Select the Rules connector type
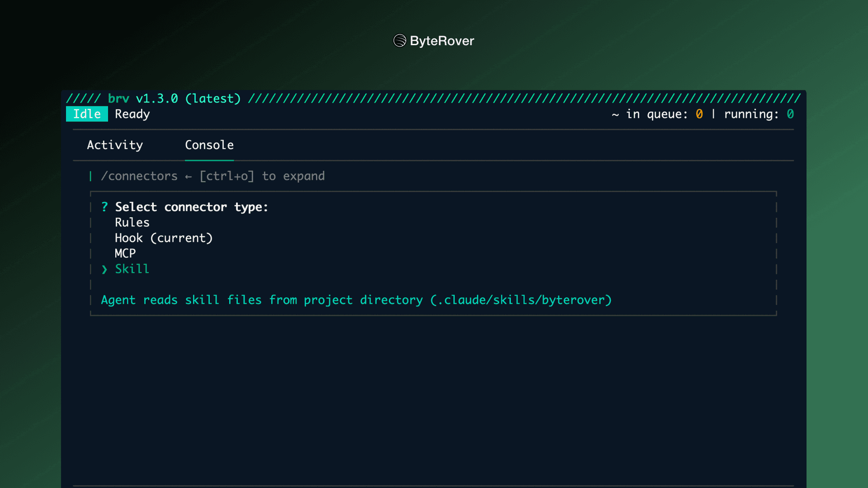The height and width of the screenshot is (488, 868). click(132, 222)
